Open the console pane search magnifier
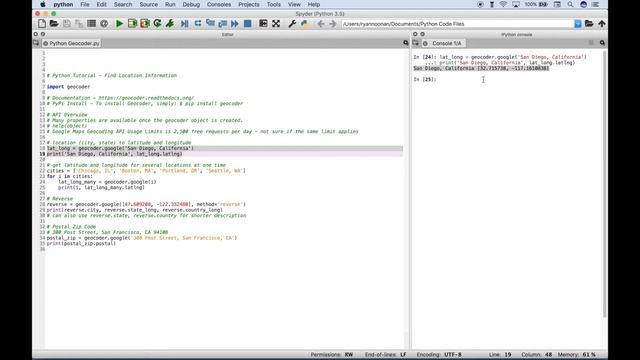Screen dimensions: 640x360 tap(602, 43)
